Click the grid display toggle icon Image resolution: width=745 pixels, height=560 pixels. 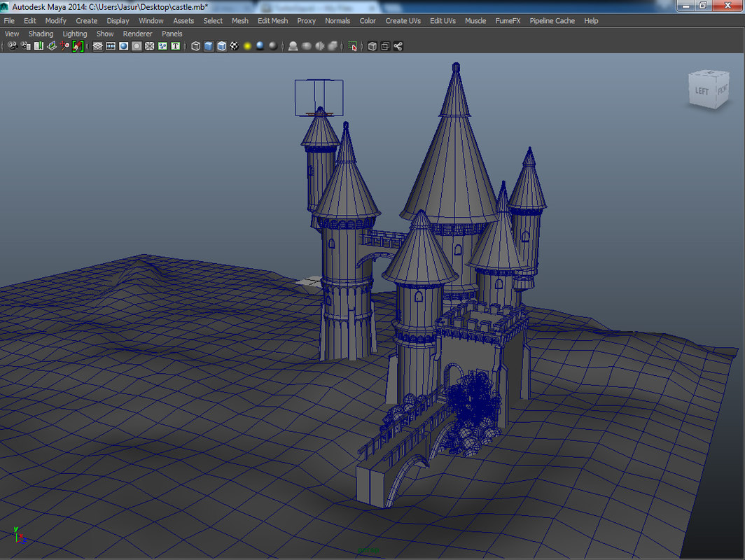click(x=97, y=46)
